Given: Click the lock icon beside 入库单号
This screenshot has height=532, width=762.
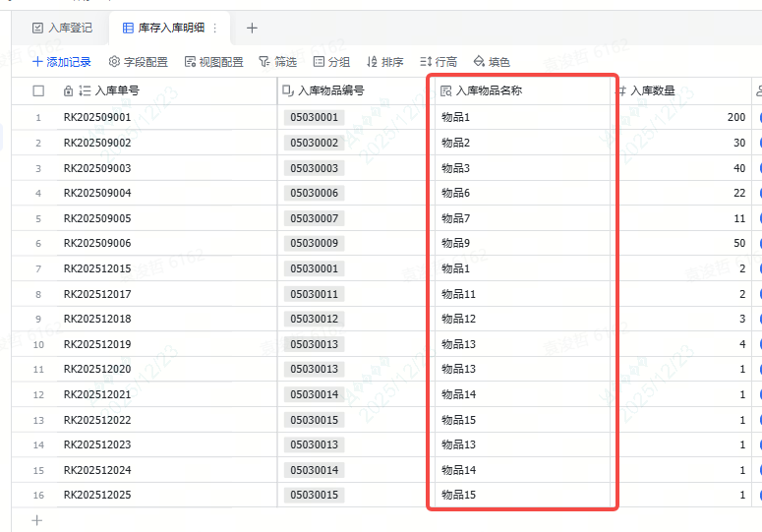Looking at the screenshot, I should [68, 91].
